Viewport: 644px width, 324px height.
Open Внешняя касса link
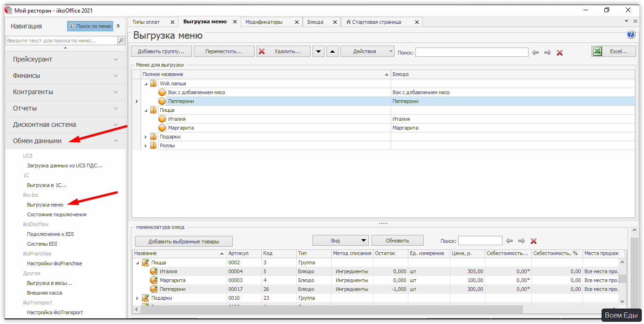pyautogui.click(x=44, y=293)
